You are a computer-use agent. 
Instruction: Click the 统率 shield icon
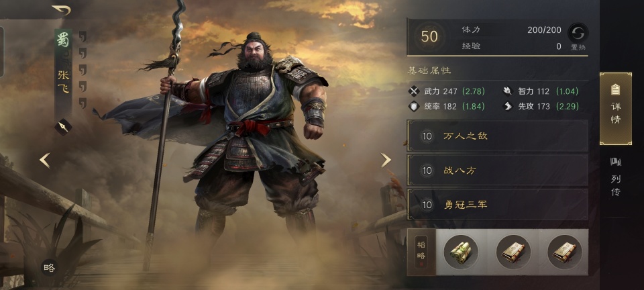pos(414,106)
